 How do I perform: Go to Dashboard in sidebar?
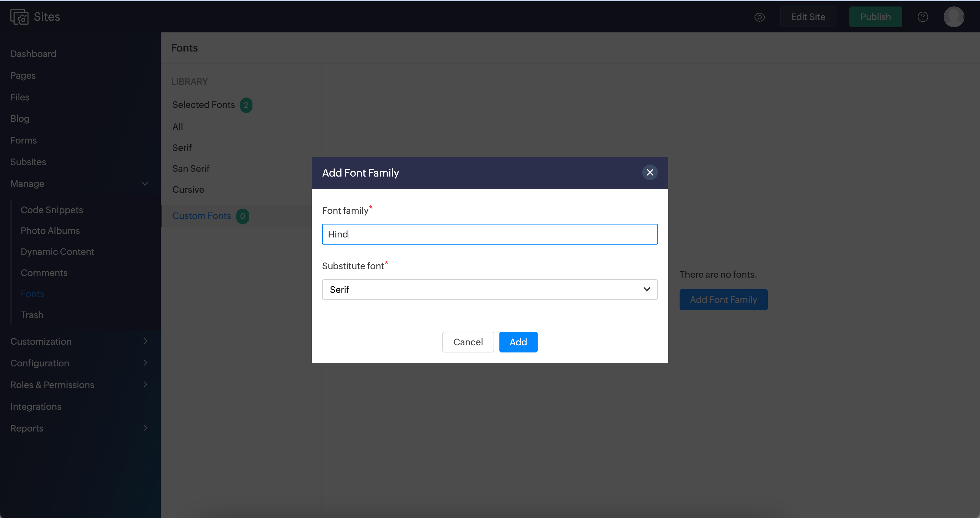click(33, 54)
